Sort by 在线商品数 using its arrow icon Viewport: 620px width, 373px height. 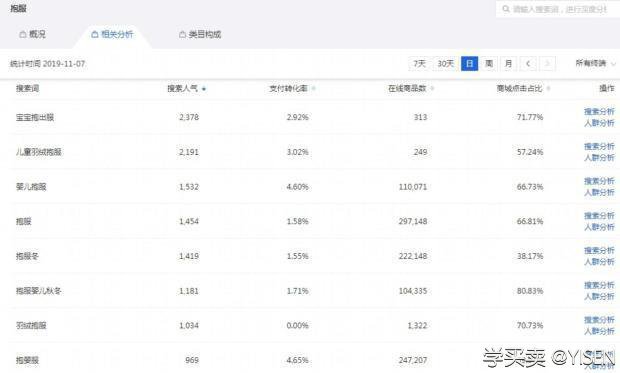click(x=432, y=89)
